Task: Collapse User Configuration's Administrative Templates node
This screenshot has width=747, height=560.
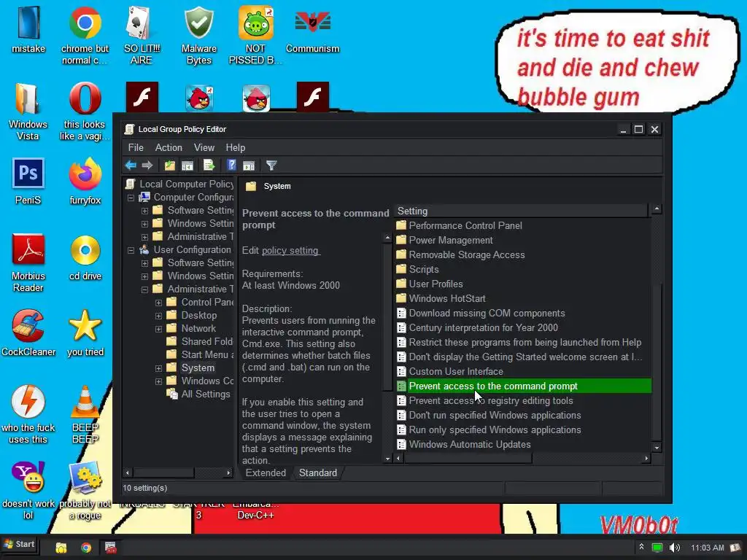Action: pyautogui.click(x=145, y=289)
